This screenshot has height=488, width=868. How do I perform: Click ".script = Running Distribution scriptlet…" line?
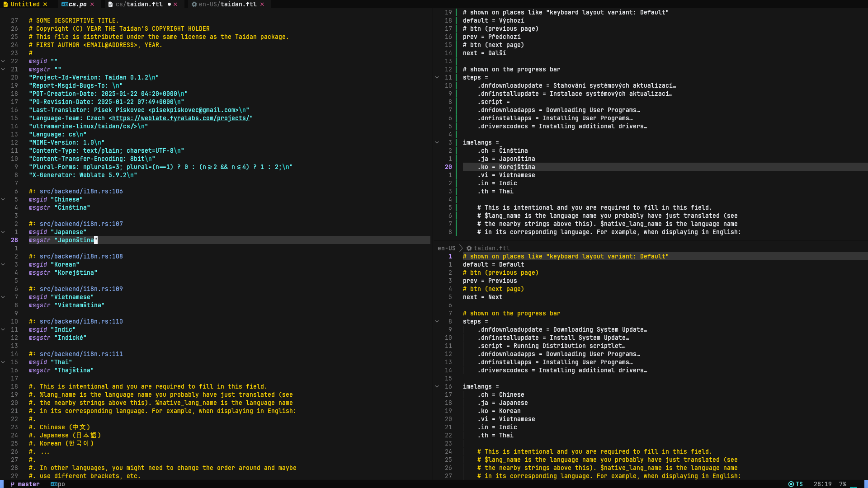552,346
